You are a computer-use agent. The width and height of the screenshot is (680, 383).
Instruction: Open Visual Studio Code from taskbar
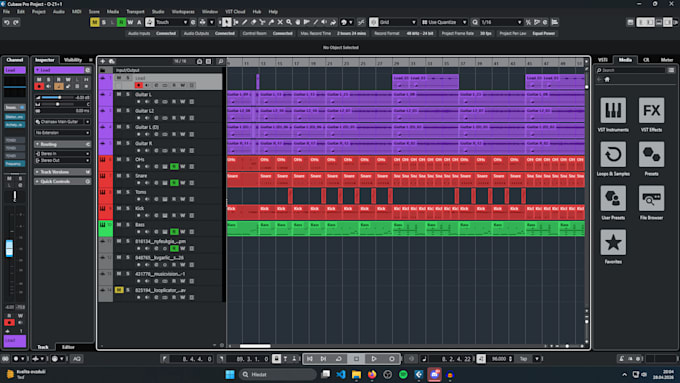(341, 374)
